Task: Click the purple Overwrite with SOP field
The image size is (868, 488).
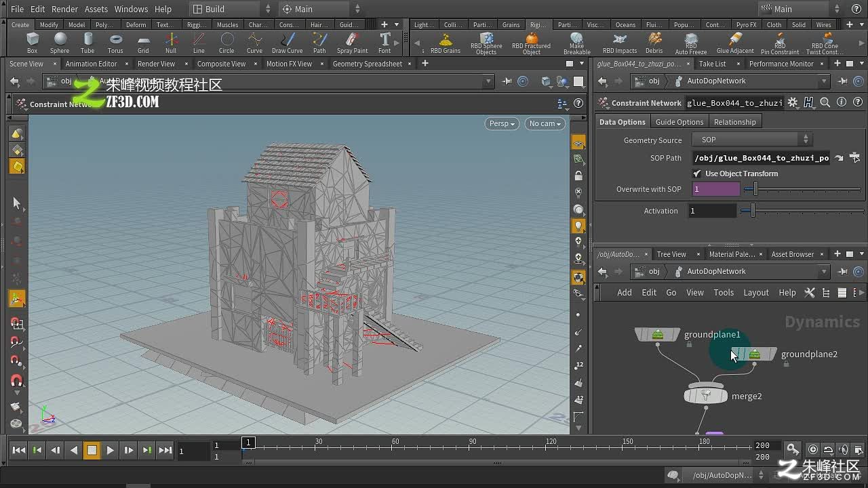Action: pos(716,190)
